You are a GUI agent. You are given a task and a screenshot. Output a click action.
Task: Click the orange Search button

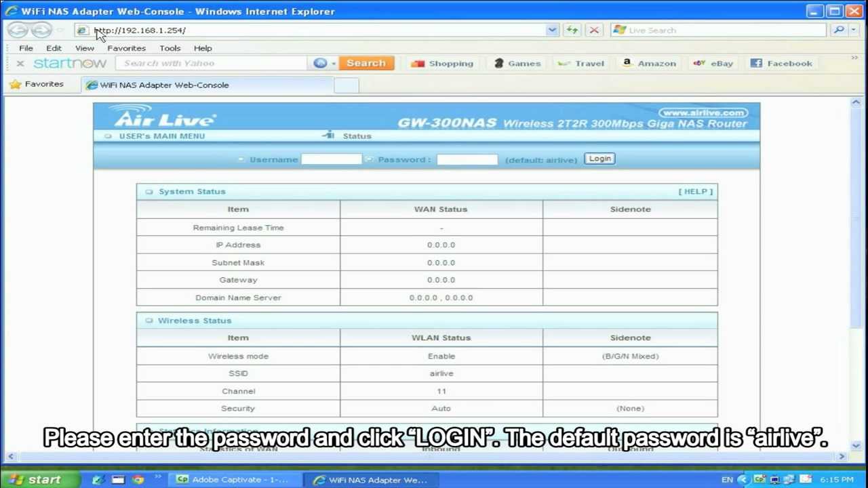click(x=366, y=63)
